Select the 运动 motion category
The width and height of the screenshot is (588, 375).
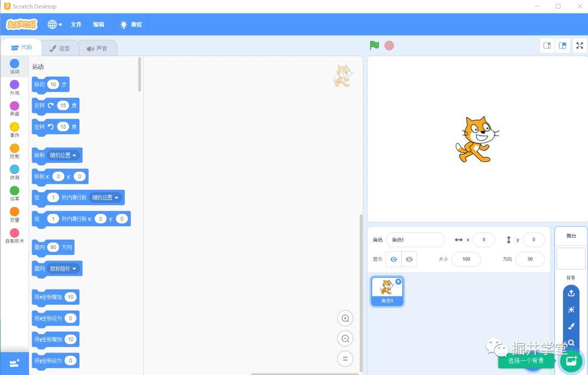point(15,66)
